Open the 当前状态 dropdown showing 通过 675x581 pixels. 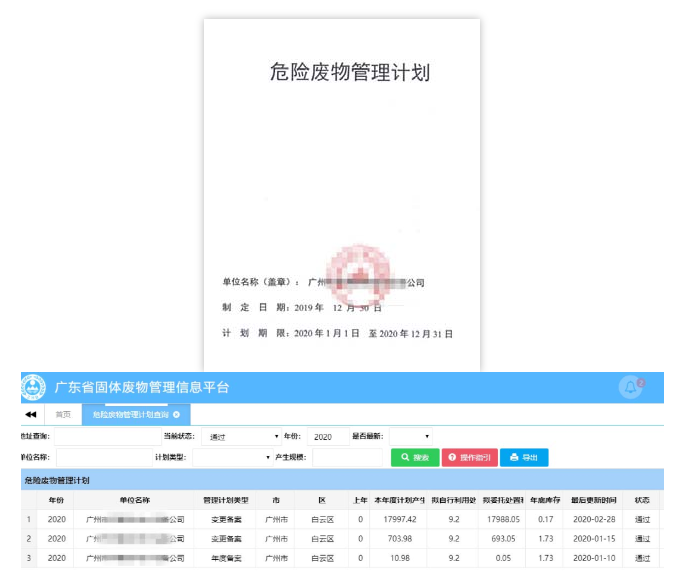241,436
